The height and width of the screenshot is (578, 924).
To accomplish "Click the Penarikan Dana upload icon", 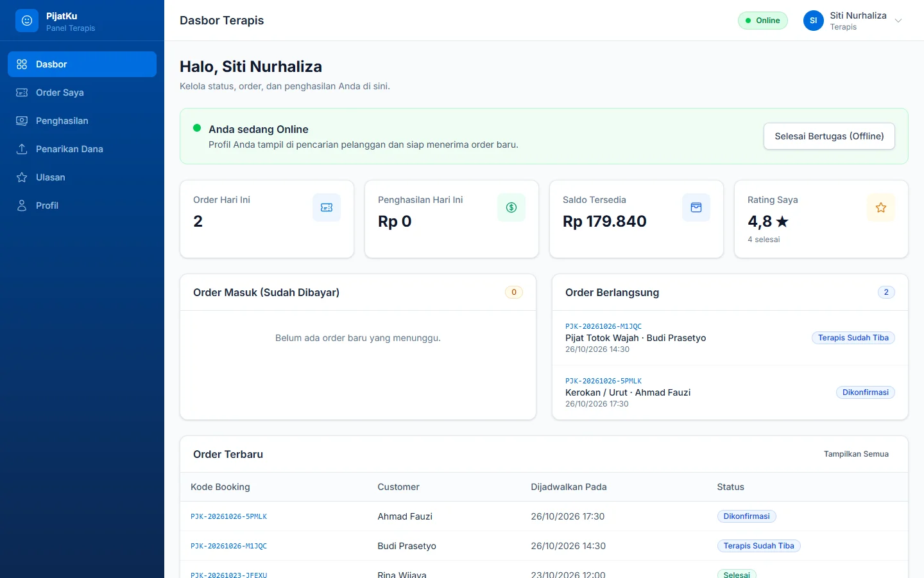I will pyautogui.click(x=22, y=149).
